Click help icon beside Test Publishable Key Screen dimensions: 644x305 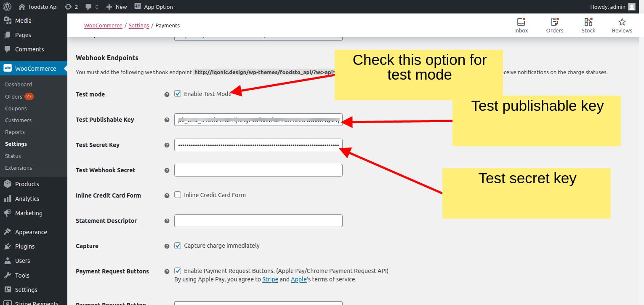[x=167, y=120]
